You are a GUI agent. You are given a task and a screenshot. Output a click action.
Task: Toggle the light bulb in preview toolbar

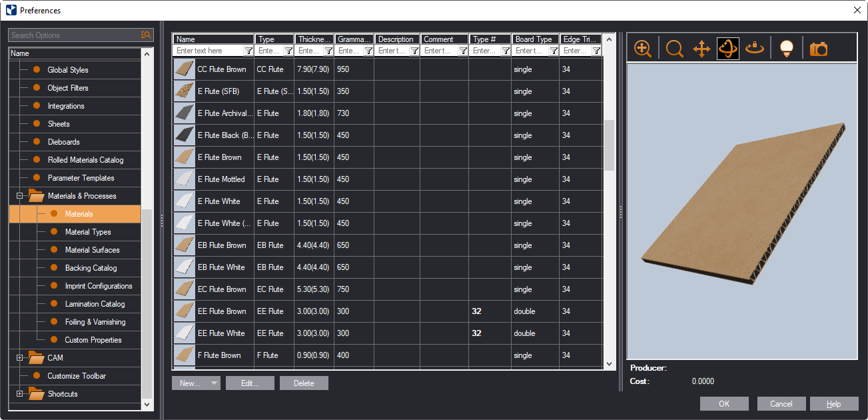pos(787,49)
